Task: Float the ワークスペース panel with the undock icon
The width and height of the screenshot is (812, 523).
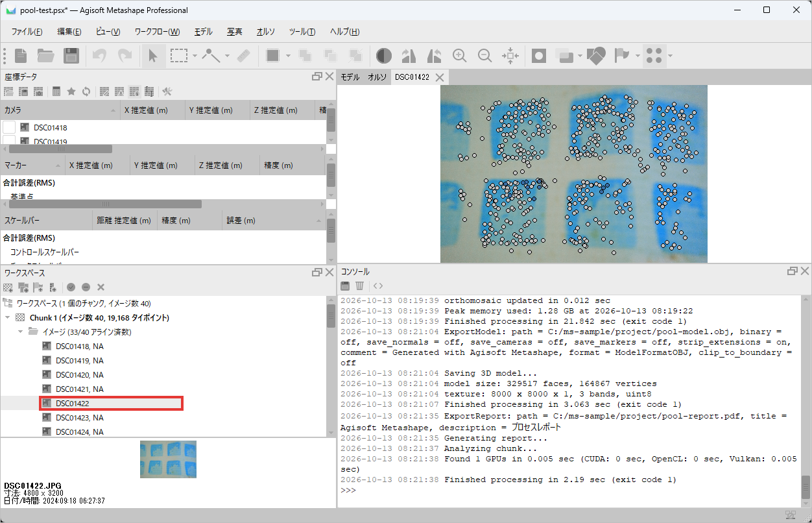Action: [317, 273]
